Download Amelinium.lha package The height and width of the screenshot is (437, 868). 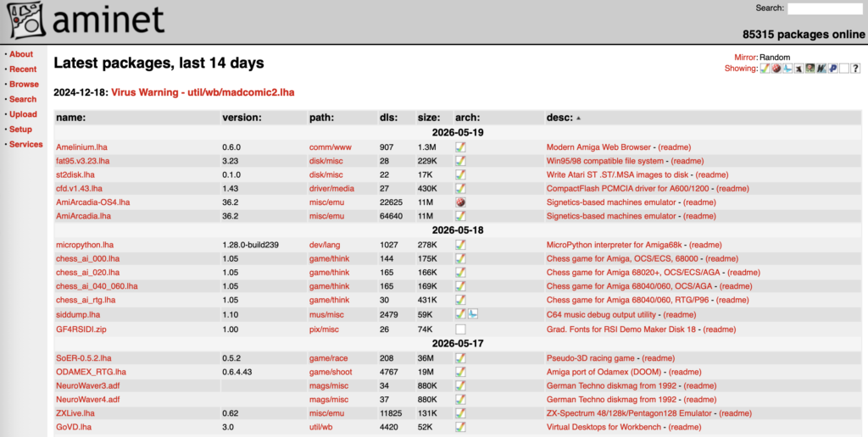pos(81,147)
